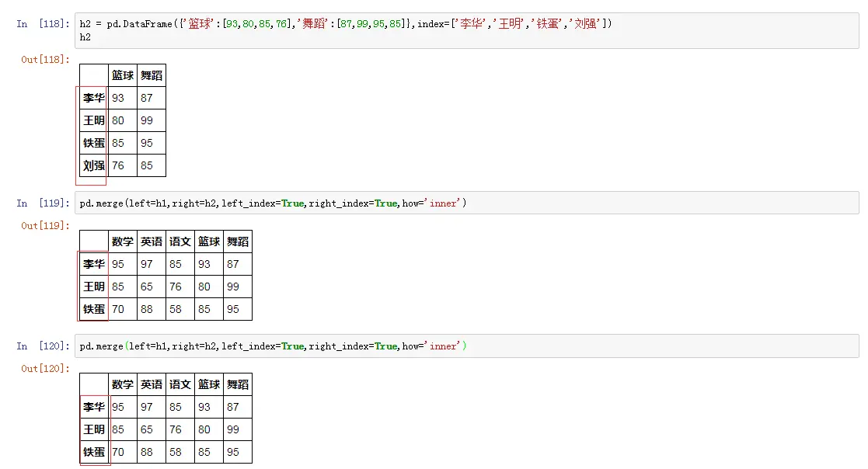Image resolution: width=868 pixels, height=469 pixels.
Task: Click 舞蹈 column header in Out[118] table
Action: pyautogui.click(x=151, y=75)
